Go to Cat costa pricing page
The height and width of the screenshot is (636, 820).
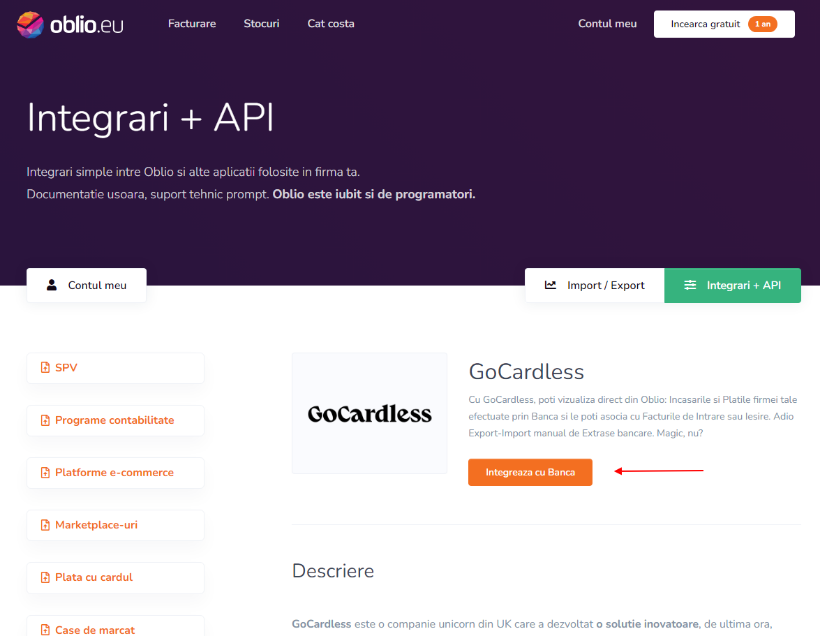(331, 24)
